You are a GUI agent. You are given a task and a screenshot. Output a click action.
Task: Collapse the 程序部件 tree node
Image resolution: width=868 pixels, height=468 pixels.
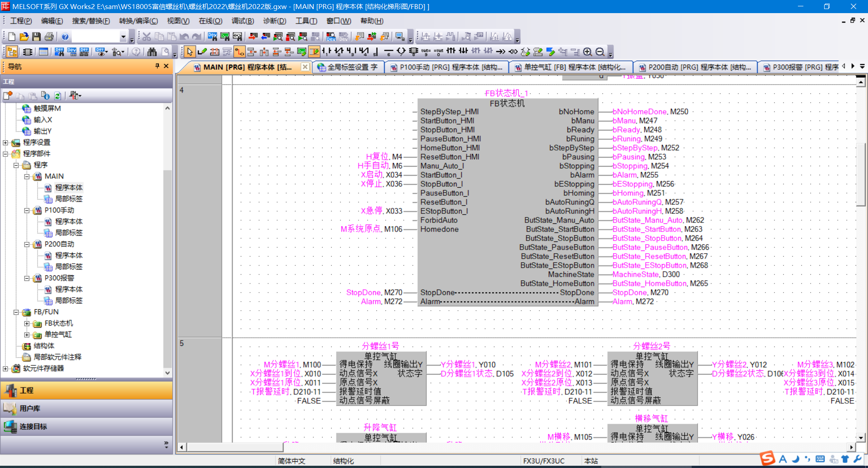[5, 154]
